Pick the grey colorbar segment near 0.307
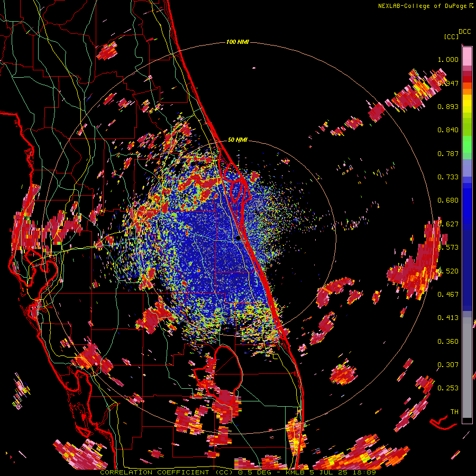The height and width of the screenshot is (476, 476). tap(467, 370)
